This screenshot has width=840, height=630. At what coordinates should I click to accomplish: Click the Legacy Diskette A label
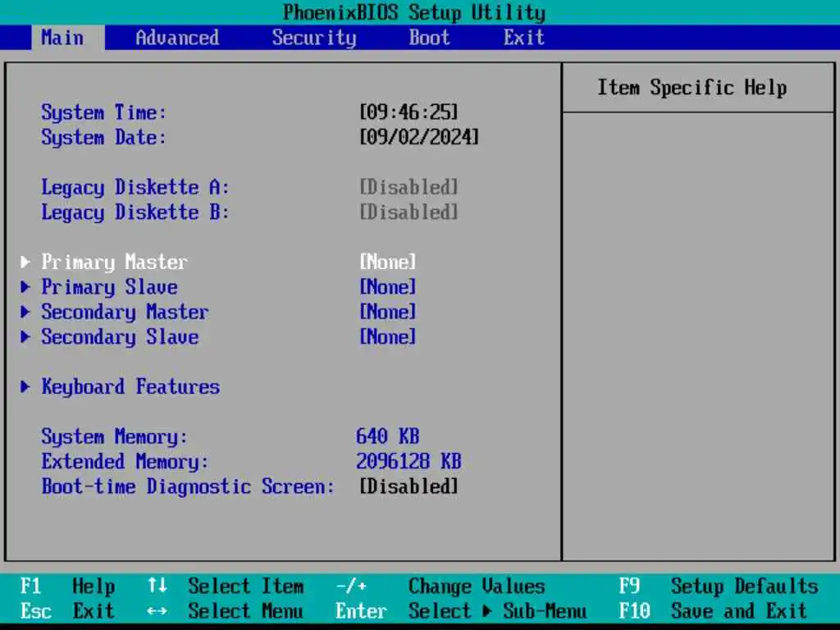coord(135,188)
